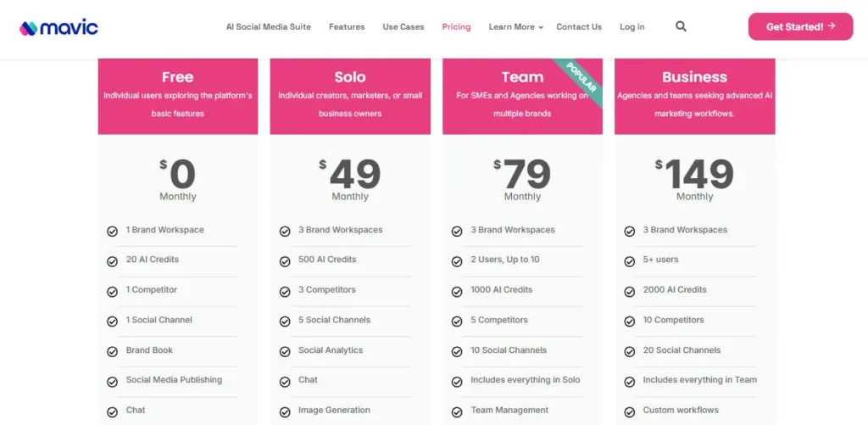Expand the Learn More dropdown menu
The width and height of the screenshot is (868, 425).
point(515,27)
